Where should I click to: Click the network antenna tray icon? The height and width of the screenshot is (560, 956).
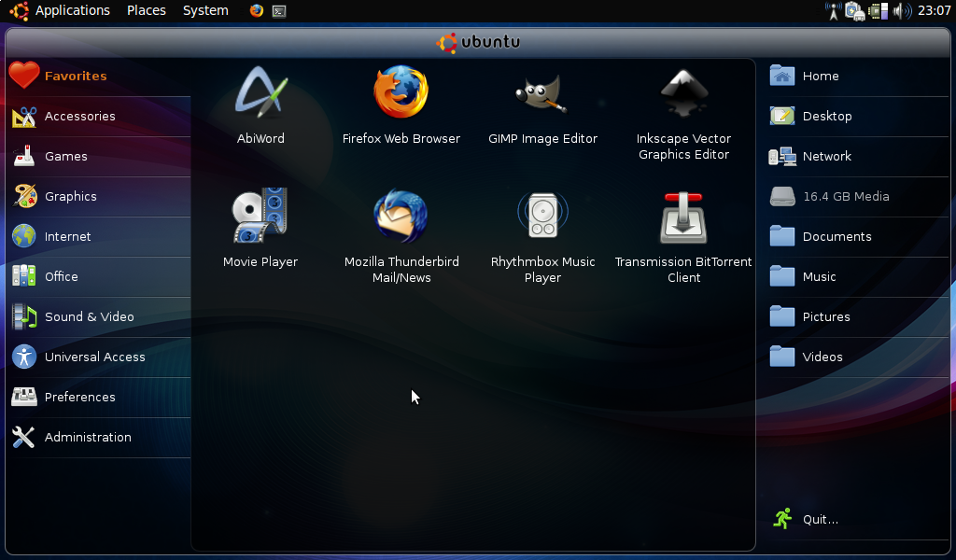833,11
